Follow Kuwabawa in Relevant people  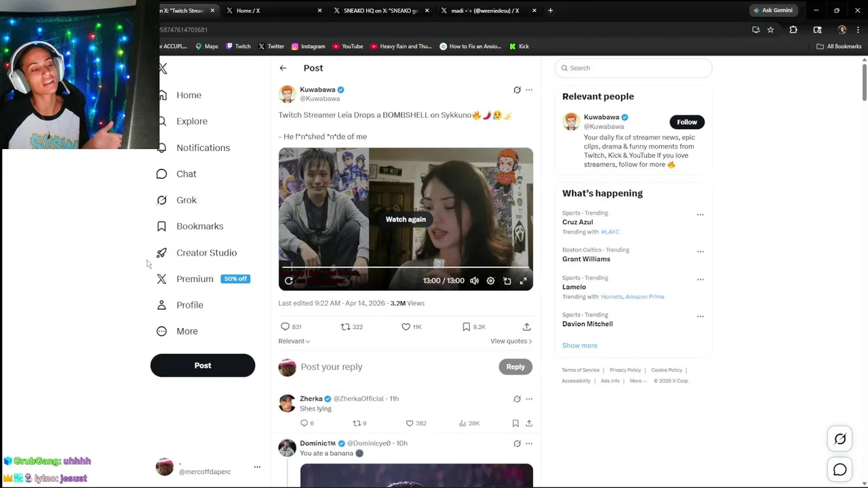pos(687,122)
